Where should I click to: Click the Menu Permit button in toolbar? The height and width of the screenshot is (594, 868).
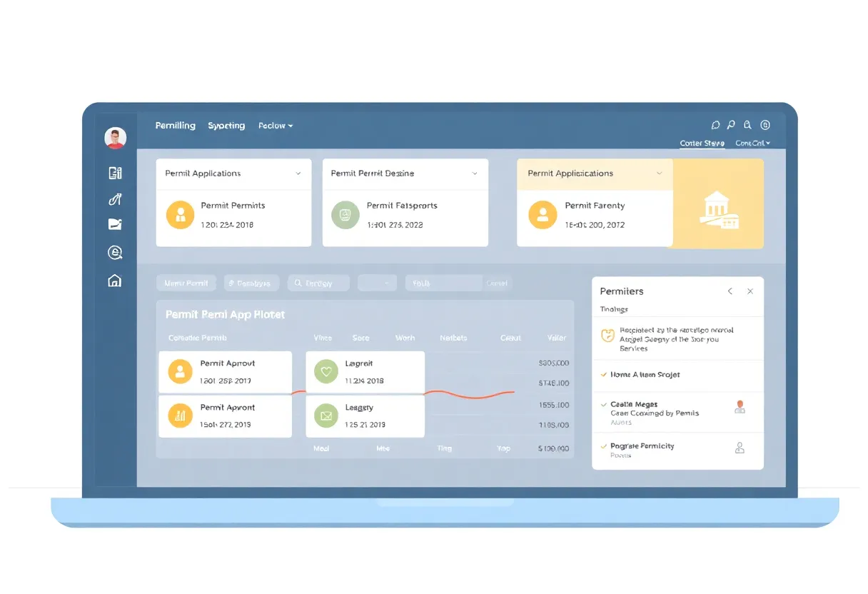click(186, 283)
